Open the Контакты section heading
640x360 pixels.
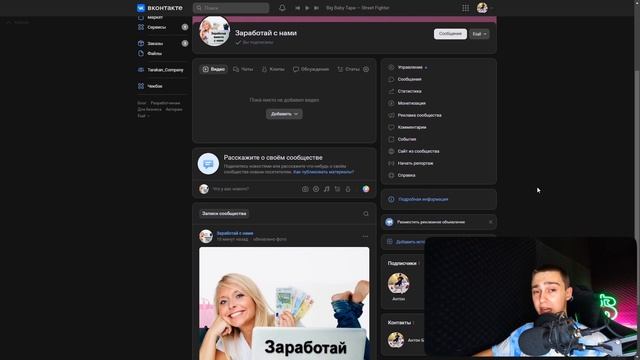[399, 323]
